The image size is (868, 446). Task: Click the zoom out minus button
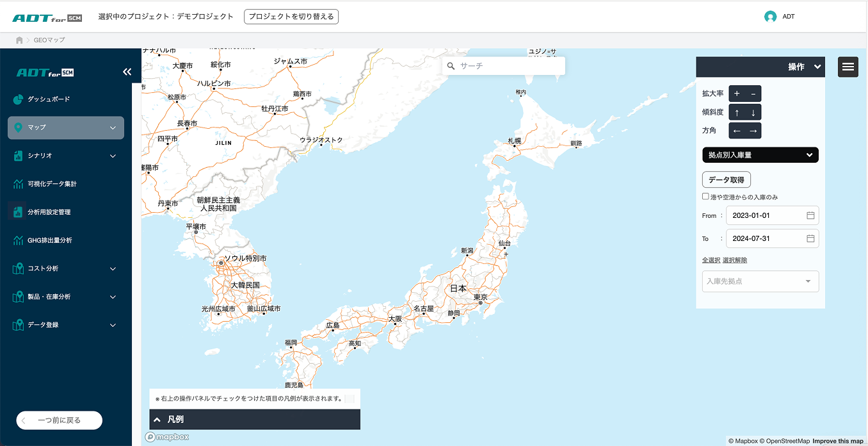tap(753, 94)
